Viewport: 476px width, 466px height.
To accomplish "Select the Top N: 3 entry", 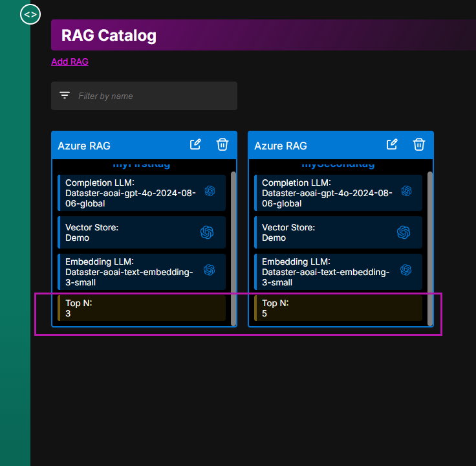I will 142,308.
